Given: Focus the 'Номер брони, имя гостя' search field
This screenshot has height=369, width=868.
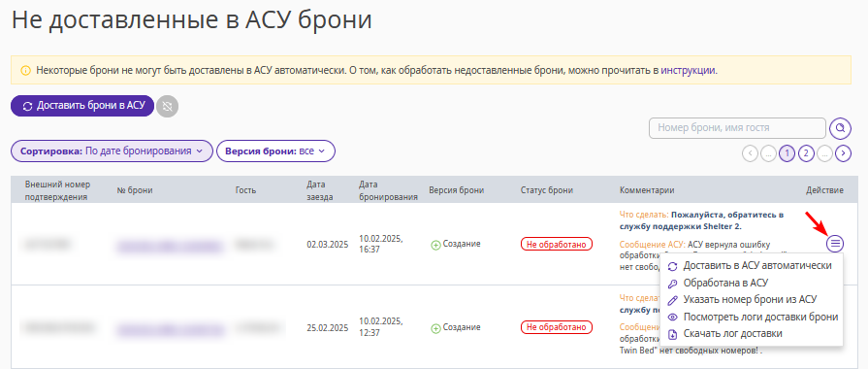Looking at the screenshot, I should click(737, 128).
